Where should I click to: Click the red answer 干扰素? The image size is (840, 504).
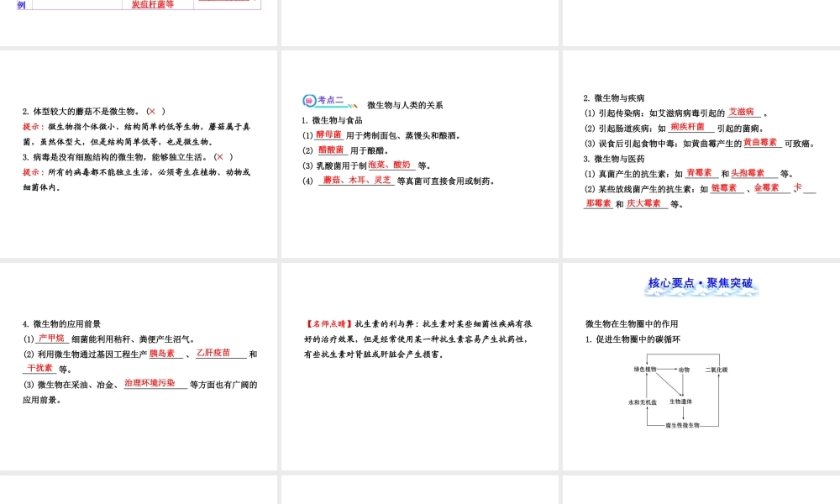pos(40,368)
